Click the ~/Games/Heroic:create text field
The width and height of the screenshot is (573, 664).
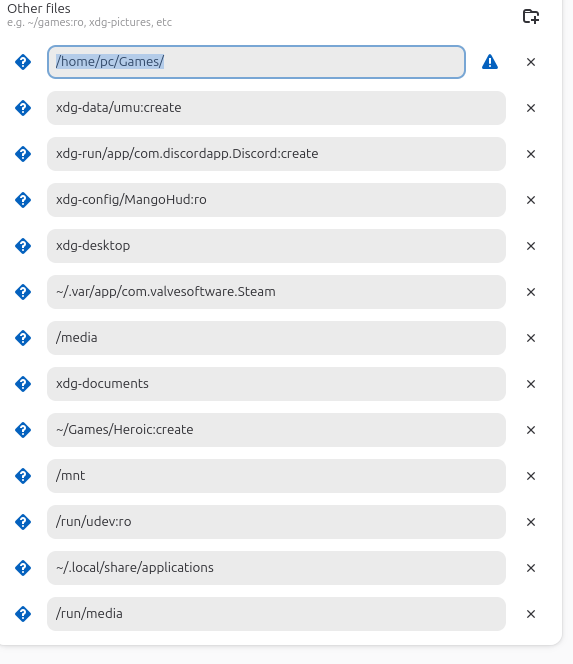276,430
